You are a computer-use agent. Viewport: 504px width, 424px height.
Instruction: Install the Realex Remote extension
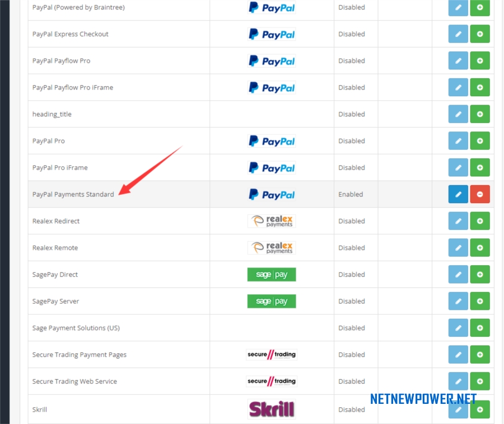[x=480, y=247]
